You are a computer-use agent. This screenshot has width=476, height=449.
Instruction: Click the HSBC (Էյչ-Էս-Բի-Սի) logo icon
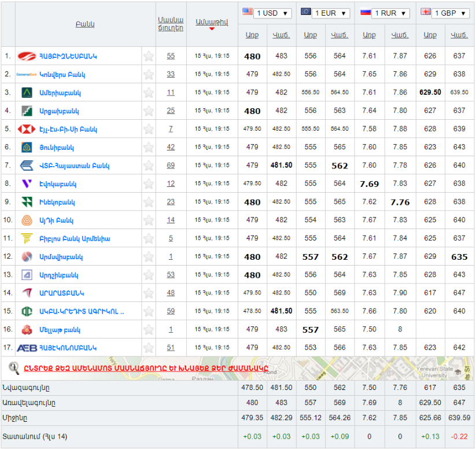[27, 129]
